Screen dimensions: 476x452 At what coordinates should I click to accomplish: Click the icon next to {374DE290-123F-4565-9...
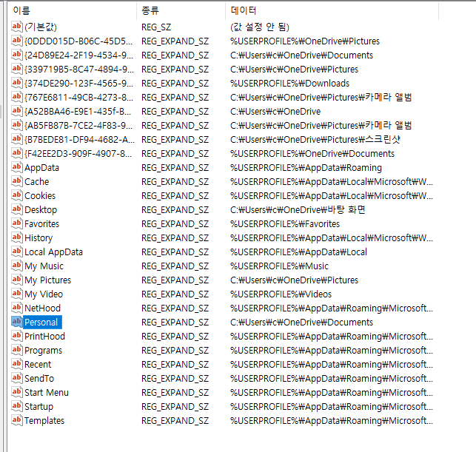pos(17,83)
